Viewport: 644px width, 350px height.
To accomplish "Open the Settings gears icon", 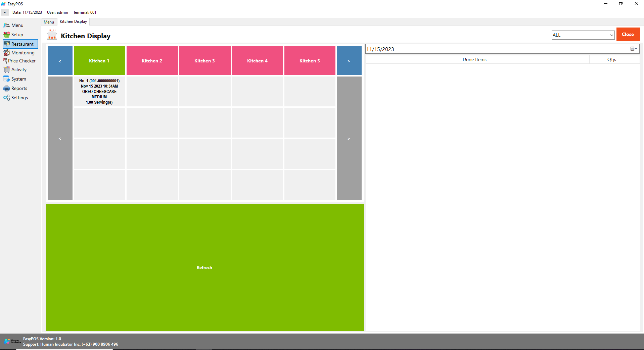I will 6,98.
